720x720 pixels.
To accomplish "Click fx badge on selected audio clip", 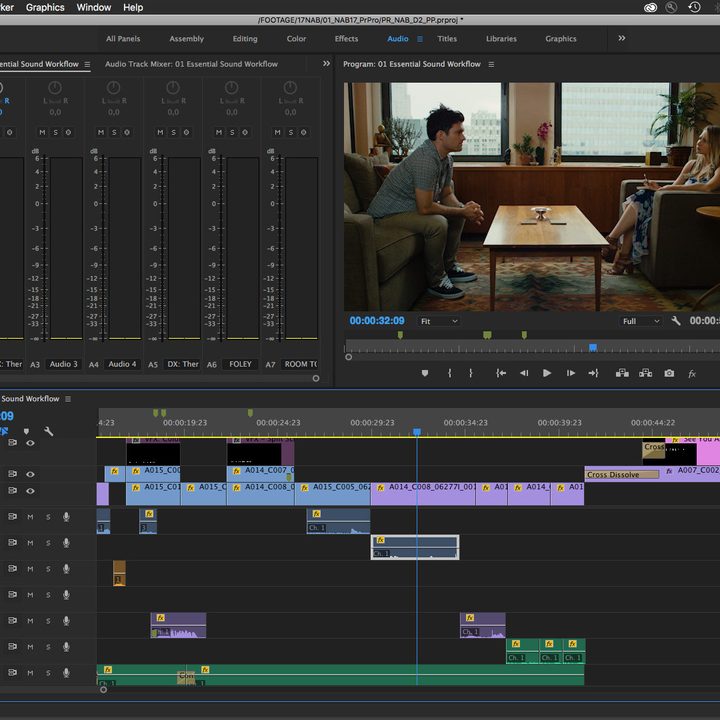I will pyautogui.click(x=381, y=540).
